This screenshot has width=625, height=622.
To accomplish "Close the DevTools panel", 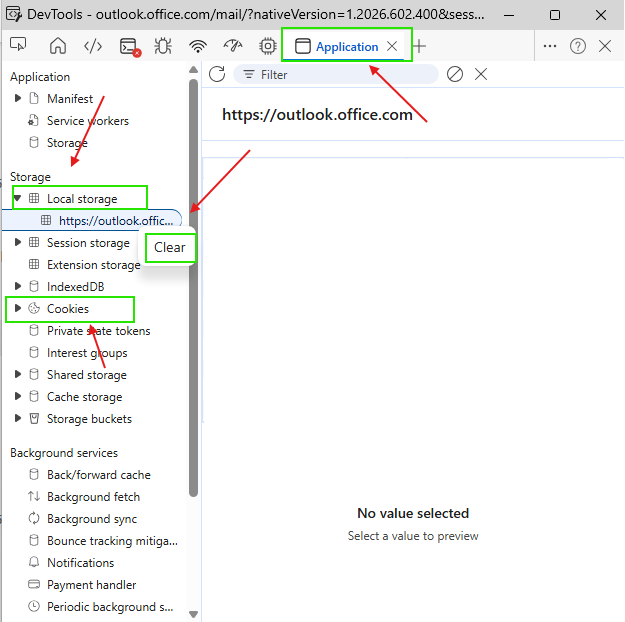I will point(605,46).
